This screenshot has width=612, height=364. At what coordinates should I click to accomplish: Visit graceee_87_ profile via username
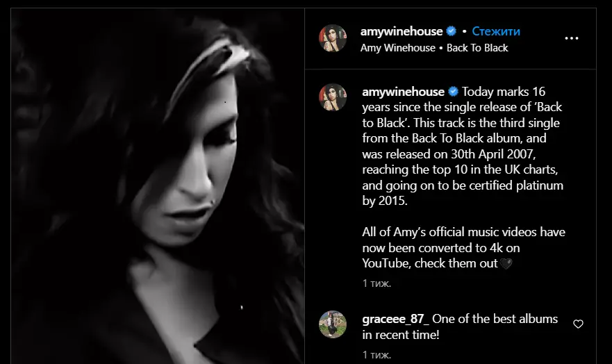(395, 319)
